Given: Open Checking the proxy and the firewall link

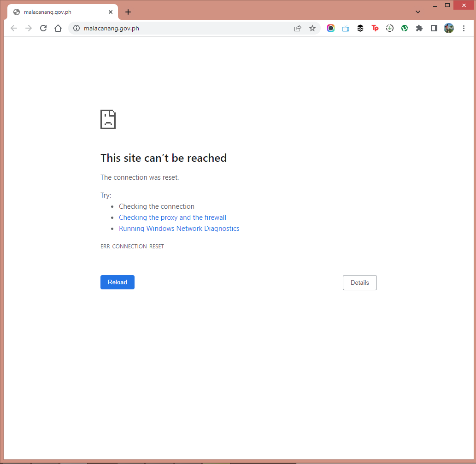Looking at the screenshot, I should point(172,217).
